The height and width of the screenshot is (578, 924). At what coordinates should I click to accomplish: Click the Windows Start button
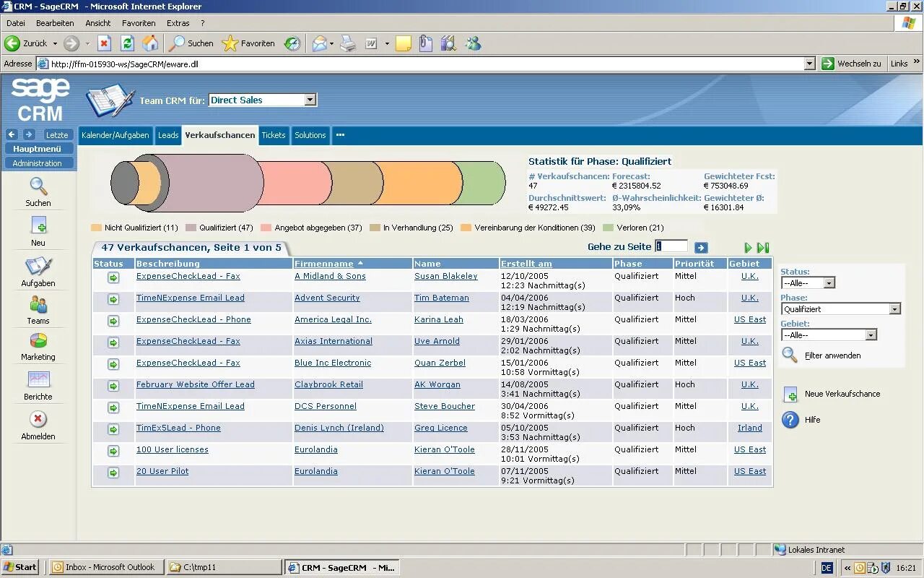click(20, 567)
